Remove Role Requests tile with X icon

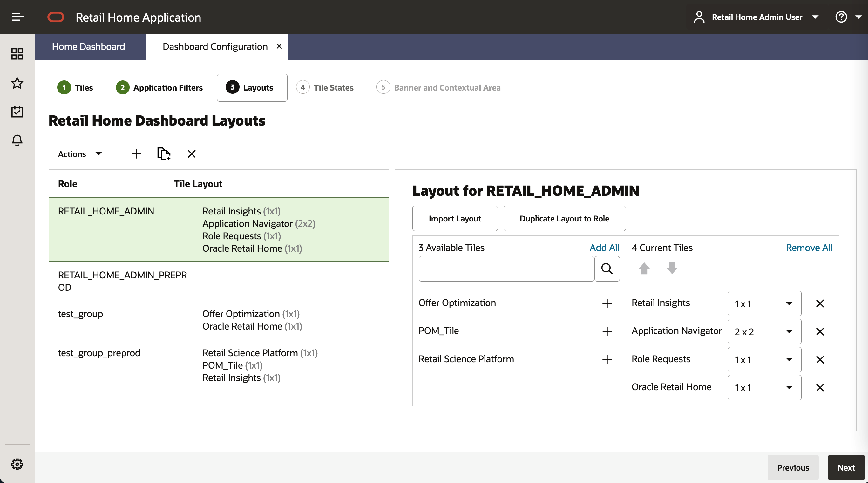point(820,360)
